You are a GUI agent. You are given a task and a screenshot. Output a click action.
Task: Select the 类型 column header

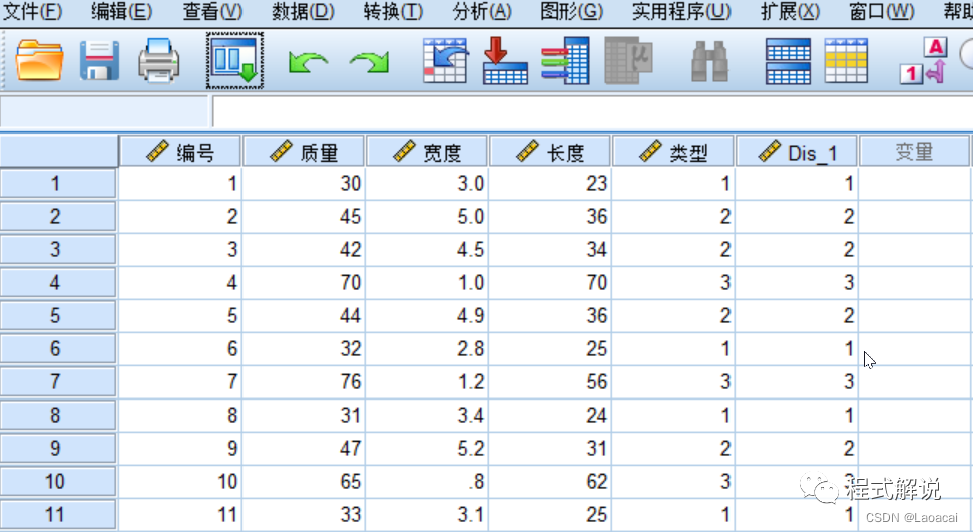(673, 152)
